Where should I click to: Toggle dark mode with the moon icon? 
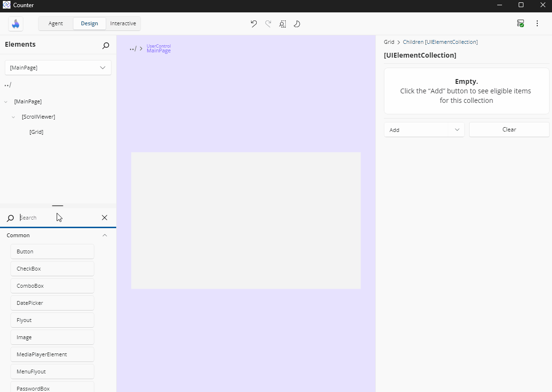(x=297, y=23)
